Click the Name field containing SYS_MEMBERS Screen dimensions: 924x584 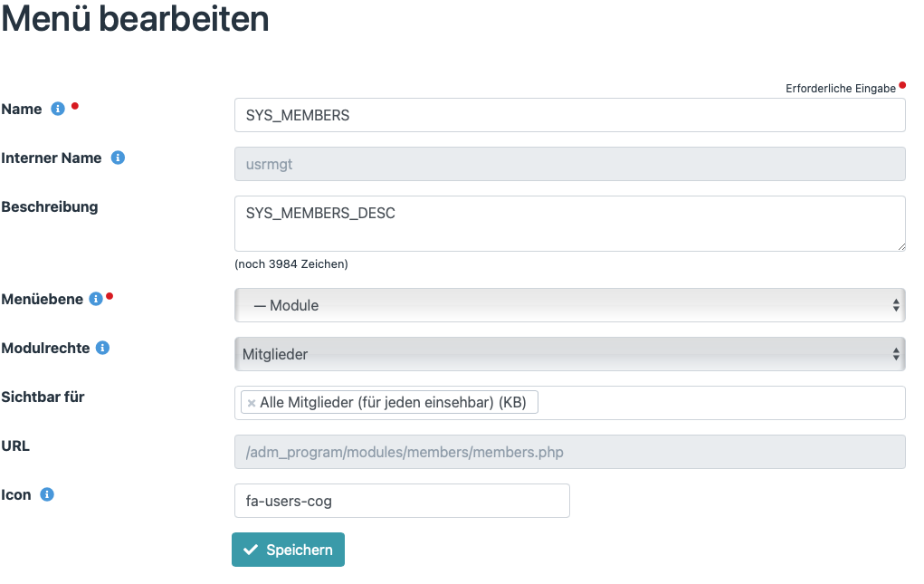click(x=568, y=115)
